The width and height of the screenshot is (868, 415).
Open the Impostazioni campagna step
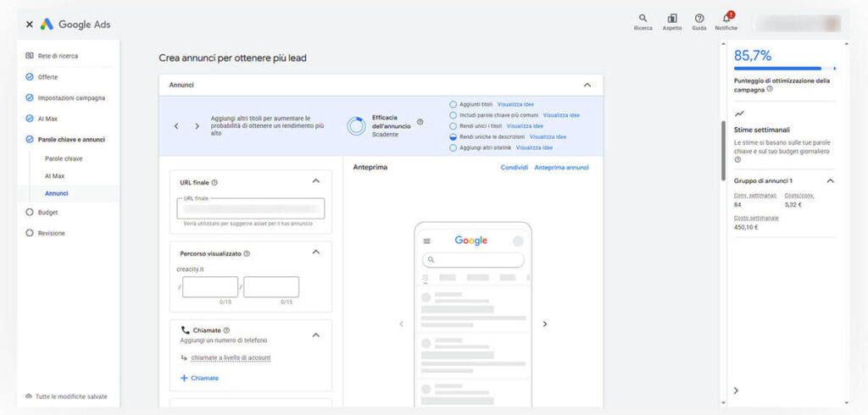71,98
